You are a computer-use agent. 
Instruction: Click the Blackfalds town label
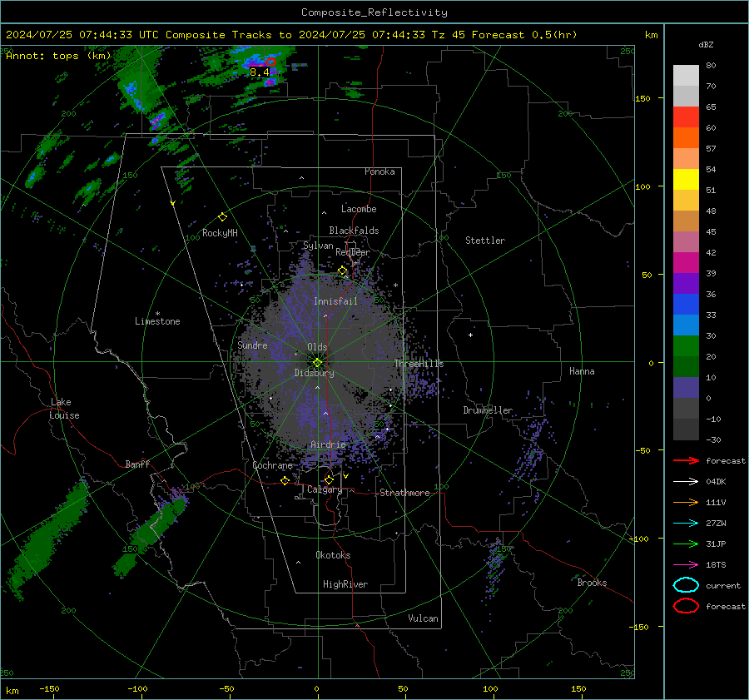tap(354, 231)
